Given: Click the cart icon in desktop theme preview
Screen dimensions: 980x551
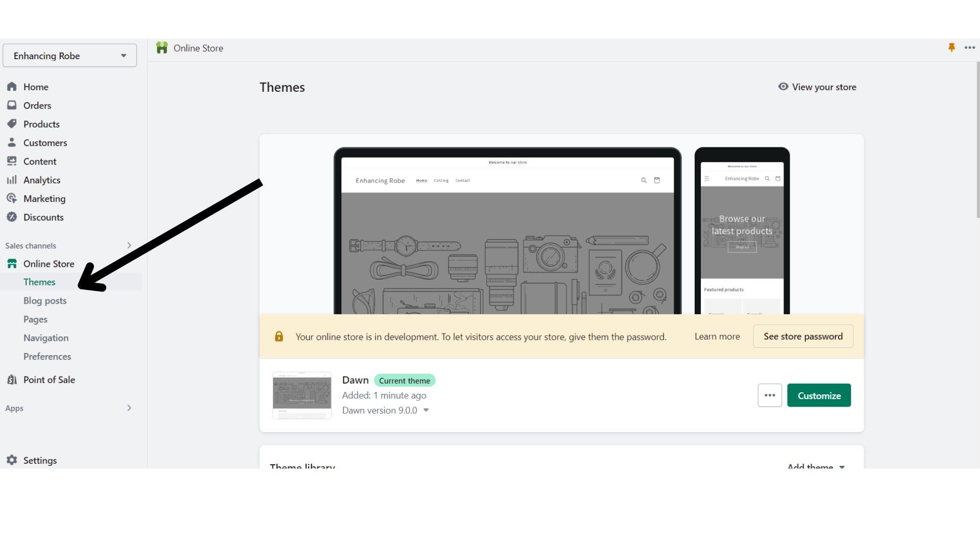Looking at the screenshot, I should 657,180.
